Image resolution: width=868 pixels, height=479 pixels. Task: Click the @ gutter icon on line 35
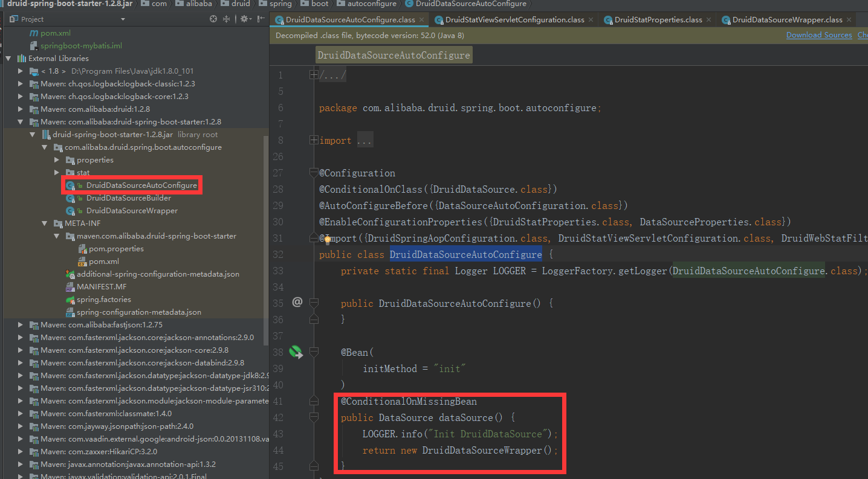(x=297, y=302)
